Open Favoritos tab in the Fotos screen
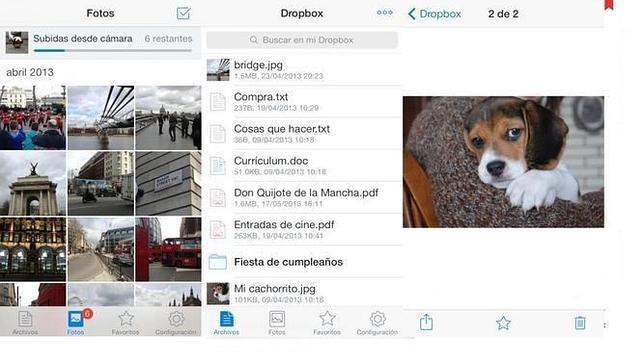This screenshot has height=362, width=644. click(x=126, y=323)
